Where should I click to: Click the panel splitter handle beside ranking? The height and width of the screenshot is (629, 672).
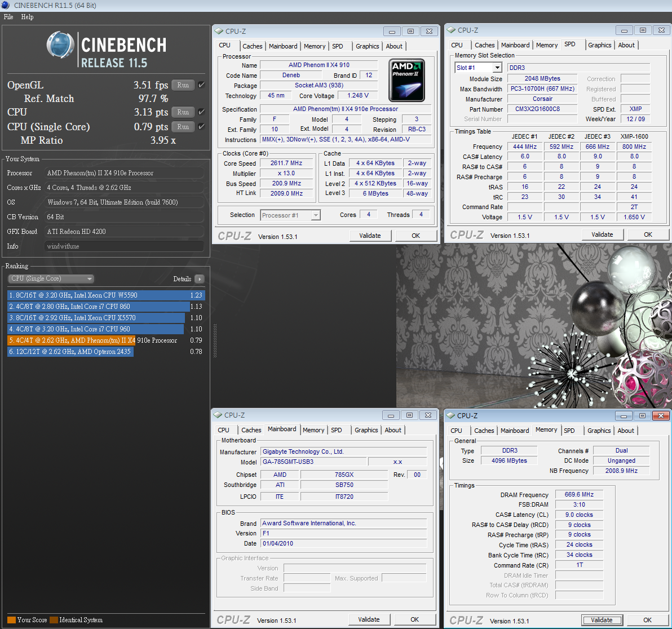pyautogui.click(x=215, y=340)
